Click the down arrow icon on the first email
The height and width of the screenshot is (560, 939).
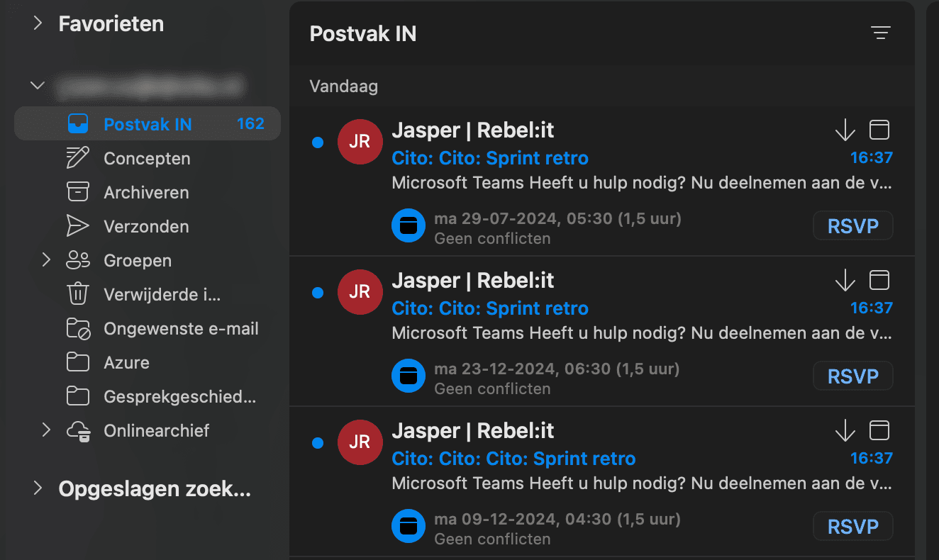pyautogui.click(x=845, y=130)
